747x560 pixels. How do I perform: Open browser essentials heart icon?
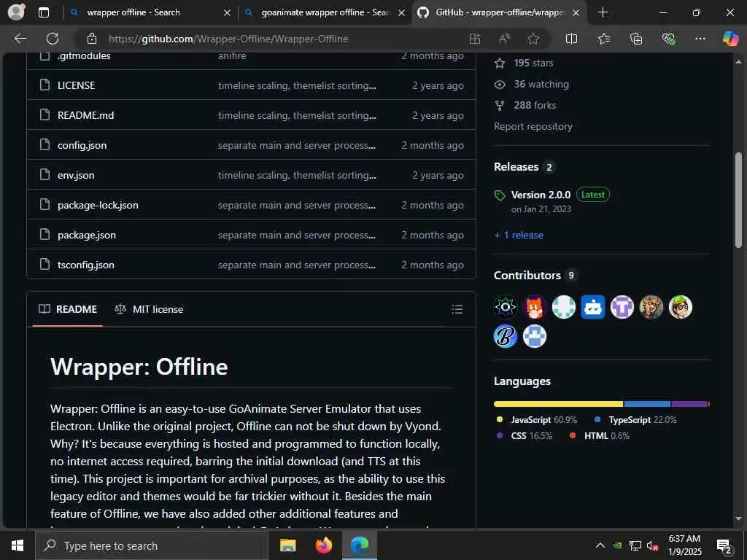pyautogui.click(x=668, y=39)
